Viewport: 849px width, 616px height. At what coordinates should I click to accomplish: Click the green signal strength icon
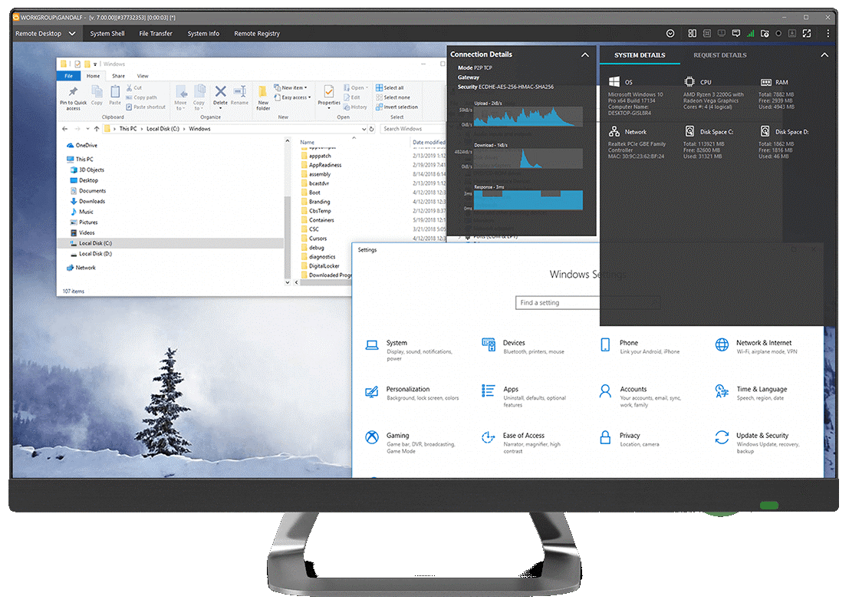click(x=751, y=34)
